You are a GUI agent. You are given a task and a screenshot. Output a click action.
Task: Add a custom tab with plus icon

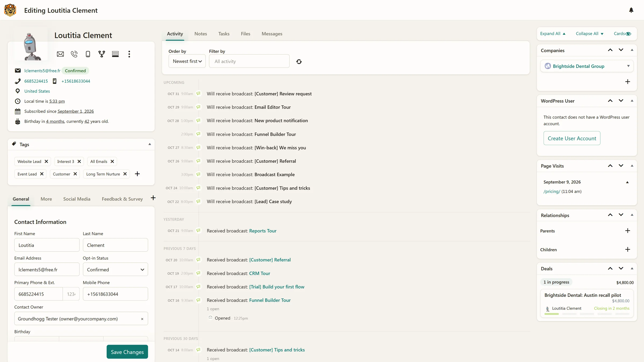coord(153,198)
